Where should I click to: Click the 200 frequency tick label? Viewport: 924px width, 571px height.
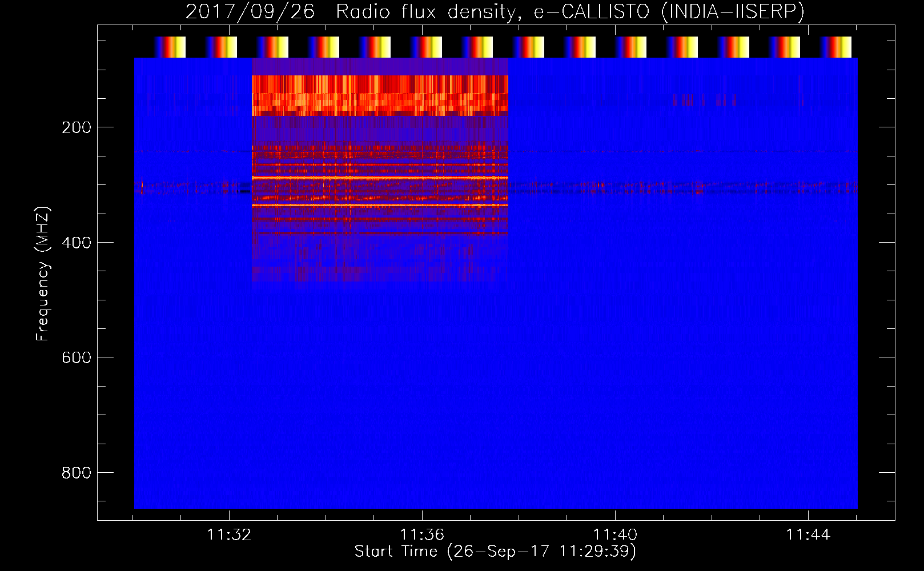tap(77, 127)
